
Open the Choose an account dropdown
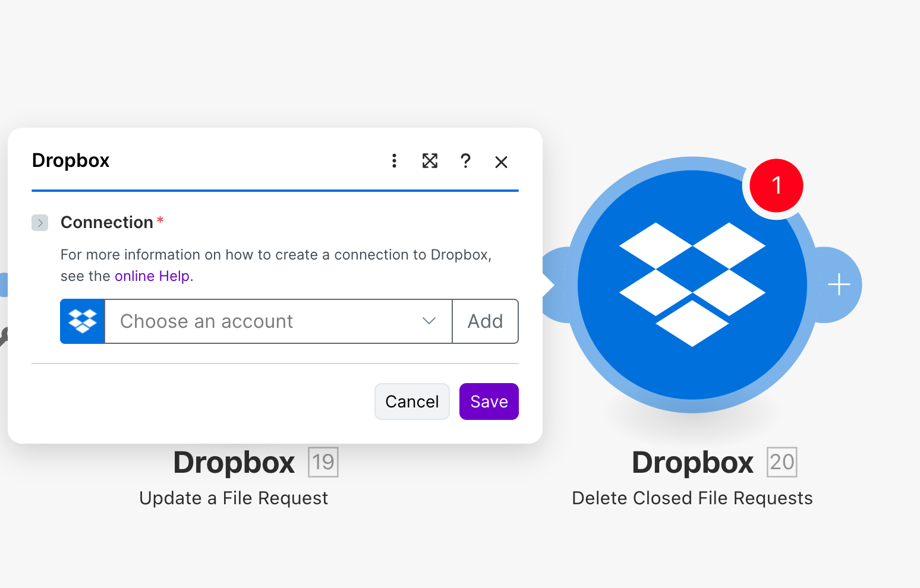pyautogui.click(x=278, y=321)
